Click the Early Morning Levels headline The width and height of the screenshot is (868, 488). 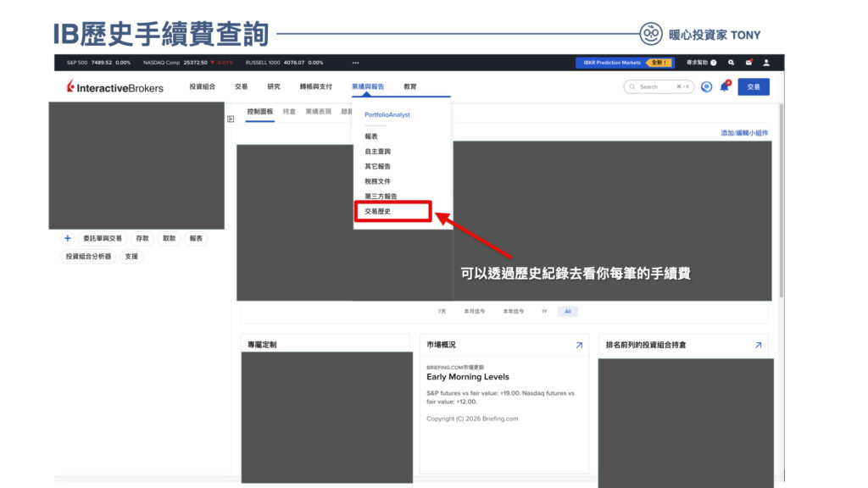tap(468, 377)
